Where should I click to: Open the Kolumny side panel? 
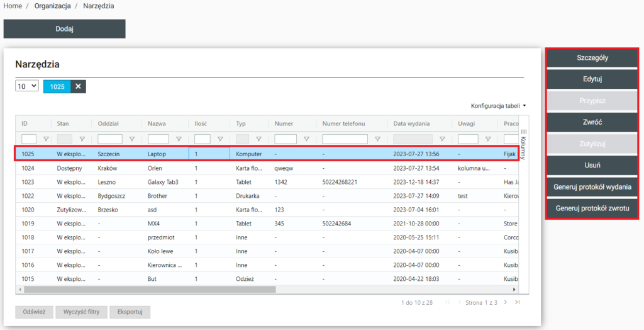click(523, 142)
